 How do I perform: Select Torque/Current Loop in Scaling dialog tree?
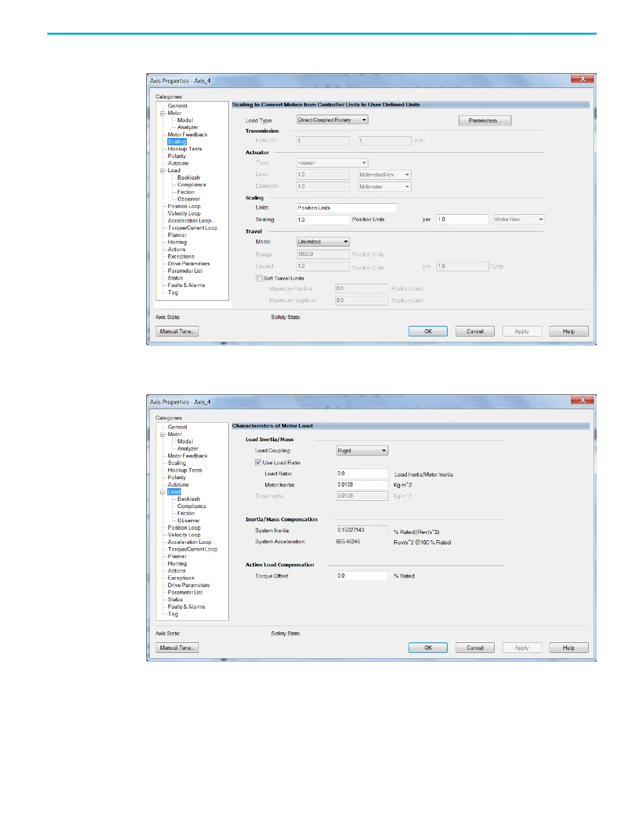(193, 228)
